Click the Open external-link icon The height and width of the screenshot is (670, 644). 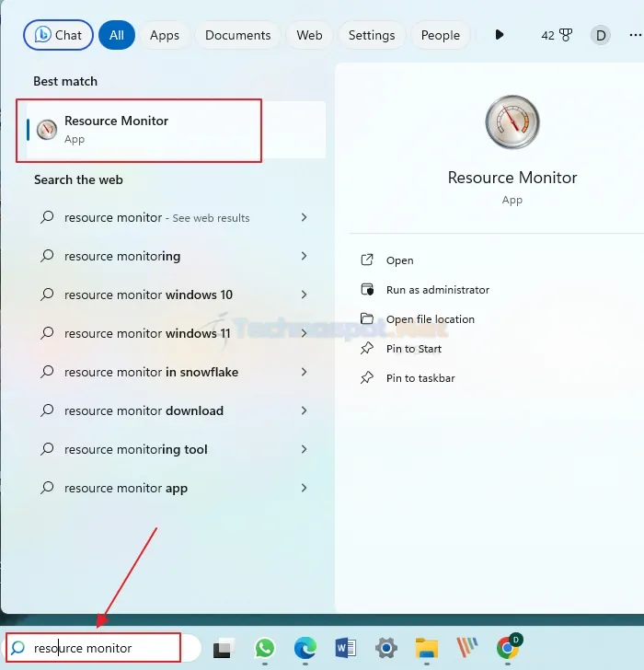click(x=367, y=260)
